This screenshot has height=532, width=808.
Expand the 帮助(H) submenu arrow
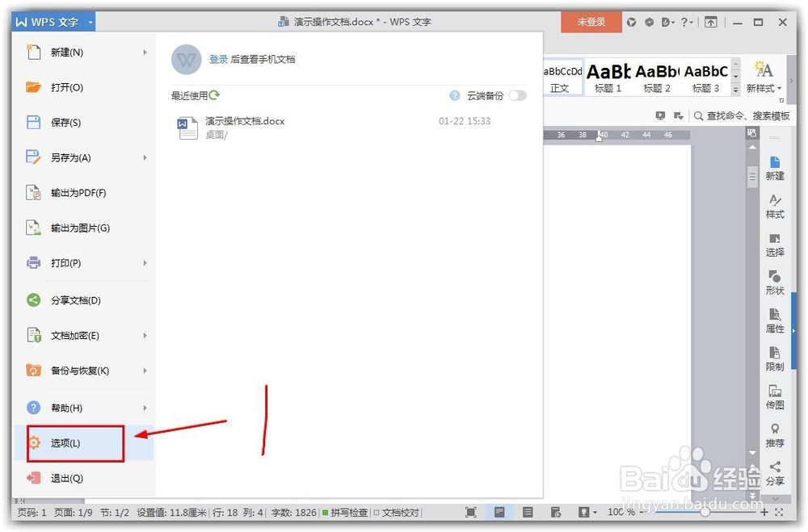145,408
